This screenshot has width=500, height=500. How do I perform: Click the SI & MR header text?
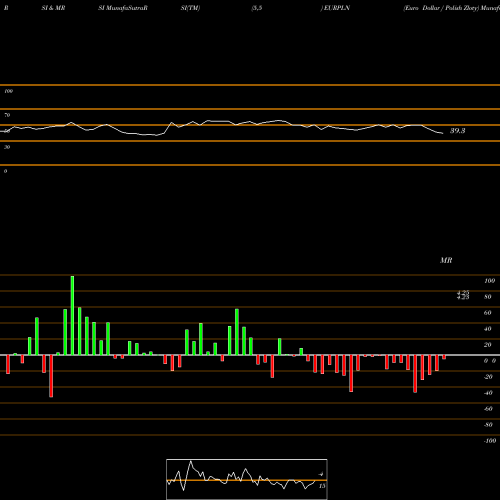[x=53, y=8]
